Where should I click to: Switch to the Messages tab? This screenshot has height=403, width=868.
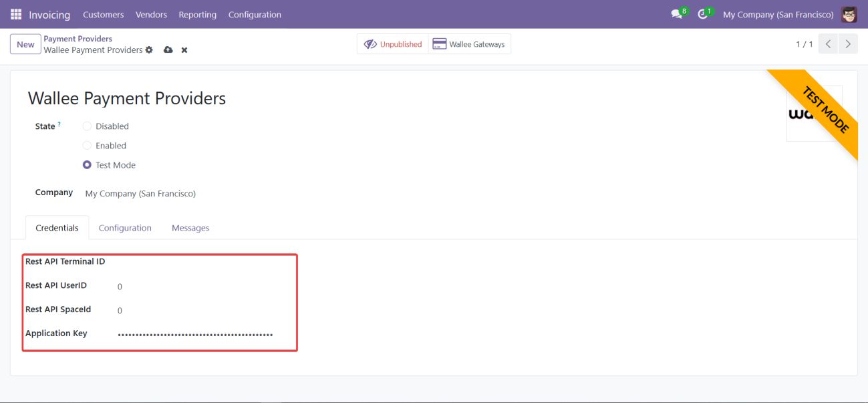[190, 228]
